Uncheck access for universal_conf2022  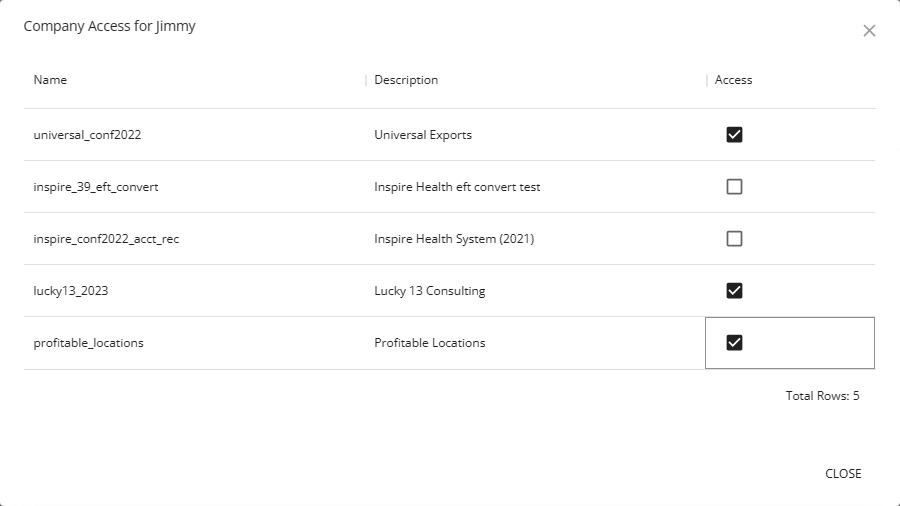(x=734, y=135)
